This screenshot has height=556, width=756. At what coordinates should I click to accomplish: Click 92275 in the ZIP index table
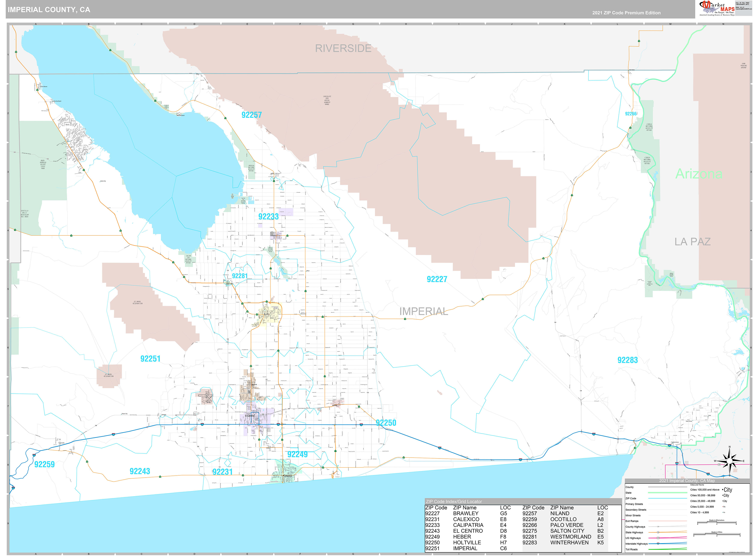(x=530, y=531)
